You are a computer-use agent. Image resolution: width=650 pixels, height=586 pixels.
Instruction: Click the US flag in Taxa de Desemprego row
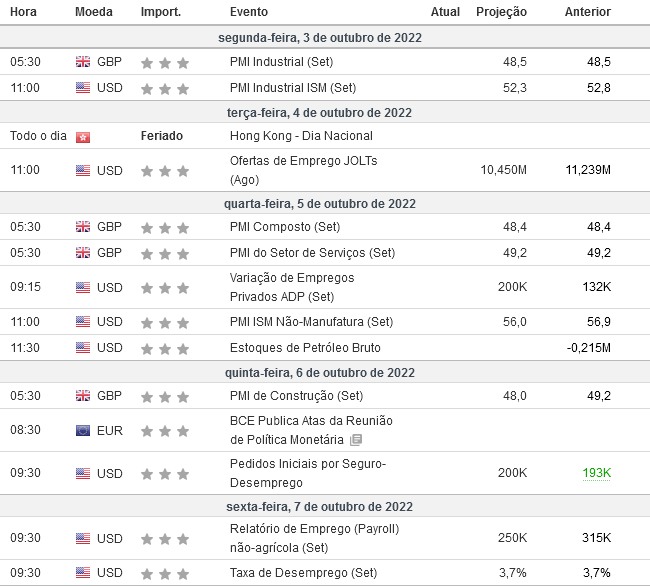coord(83,573)
